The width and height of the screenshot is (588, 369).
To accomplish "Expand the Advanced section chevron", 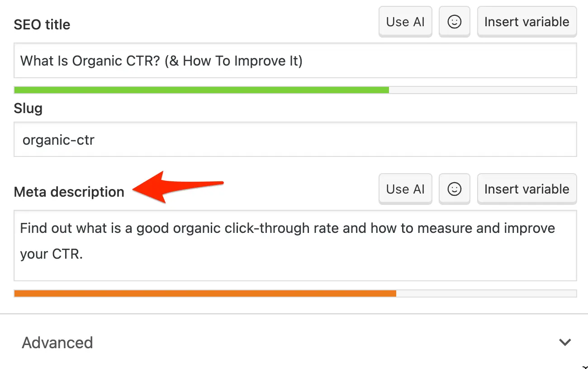I will (565, 342).
